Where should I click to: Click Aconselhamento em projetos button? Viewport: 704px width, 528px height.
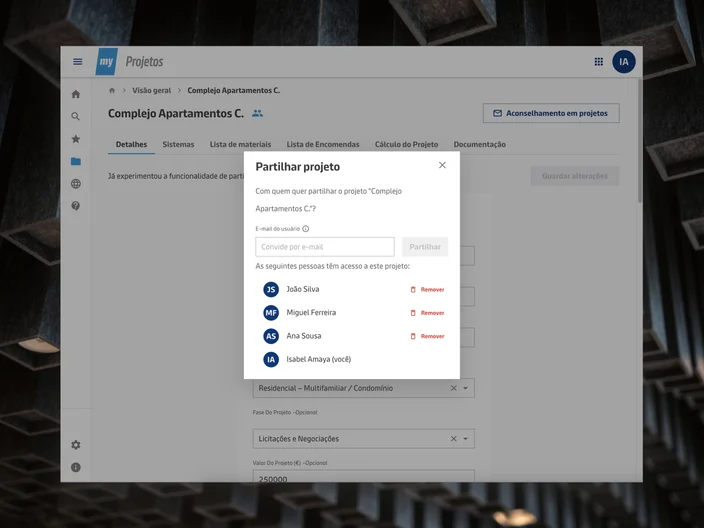click(551, 113)
